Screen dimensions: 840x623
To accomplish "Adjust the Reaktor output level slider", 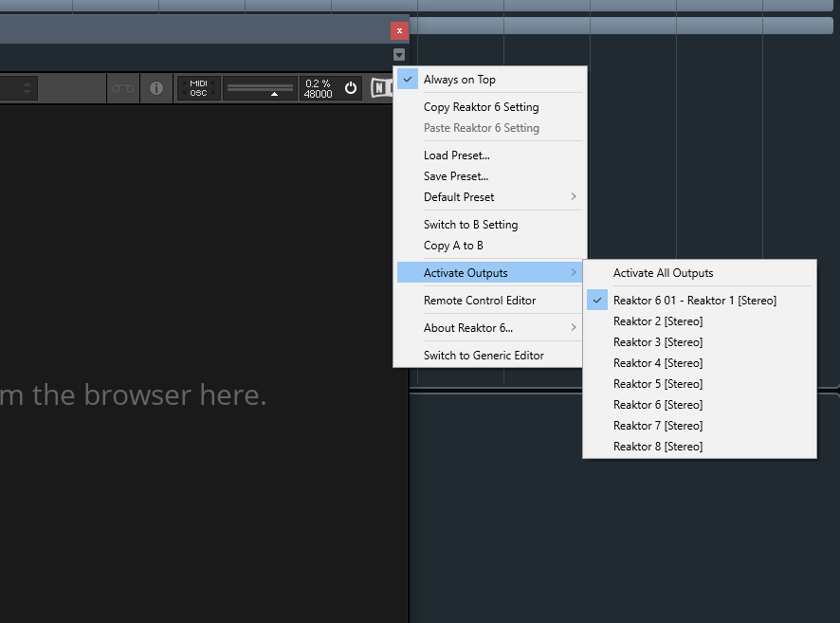I will click(261, 88).
